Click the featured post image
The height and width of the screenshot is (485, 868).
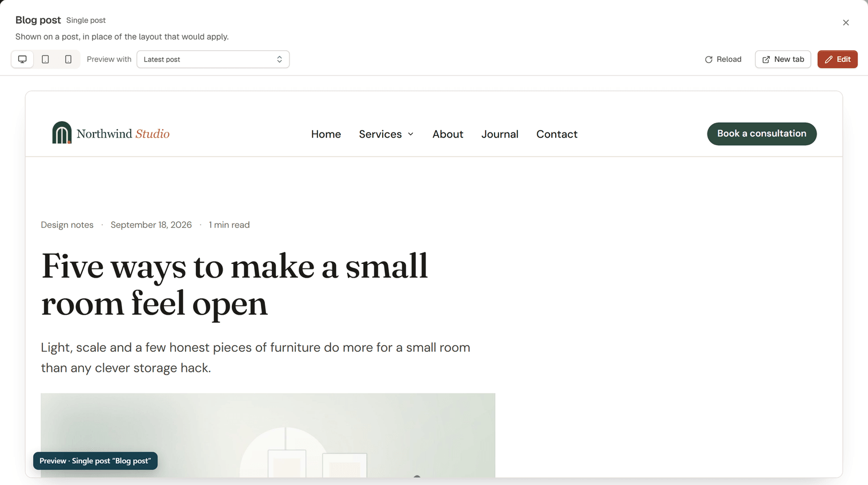(x=268, y=435)
